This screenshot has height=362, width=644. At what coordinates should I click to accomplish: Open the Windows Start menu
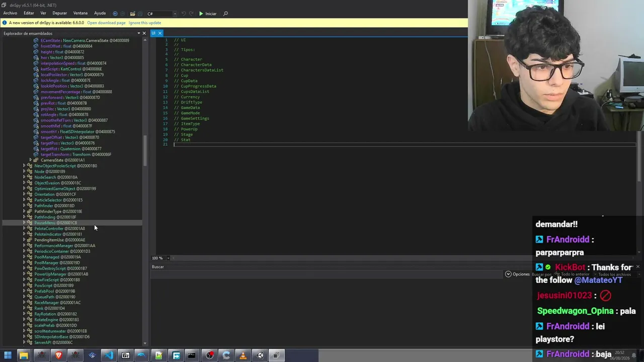8,355
